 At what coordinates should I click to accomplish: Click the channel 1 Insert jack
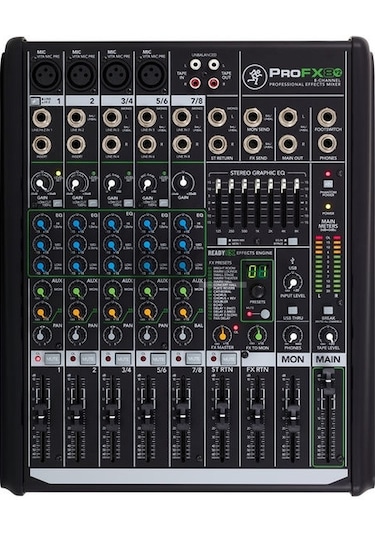[x=42, y=145]
